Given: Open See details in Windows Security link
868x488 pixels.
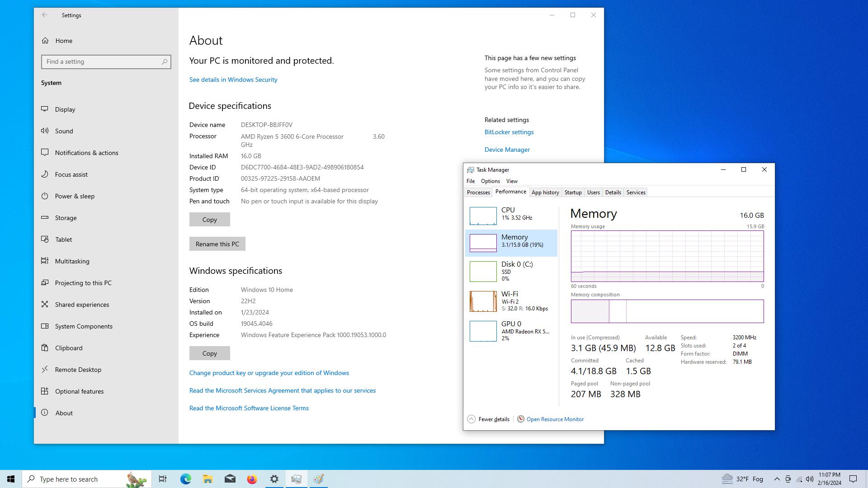Looking at the screenshot, I should (233, 80).
